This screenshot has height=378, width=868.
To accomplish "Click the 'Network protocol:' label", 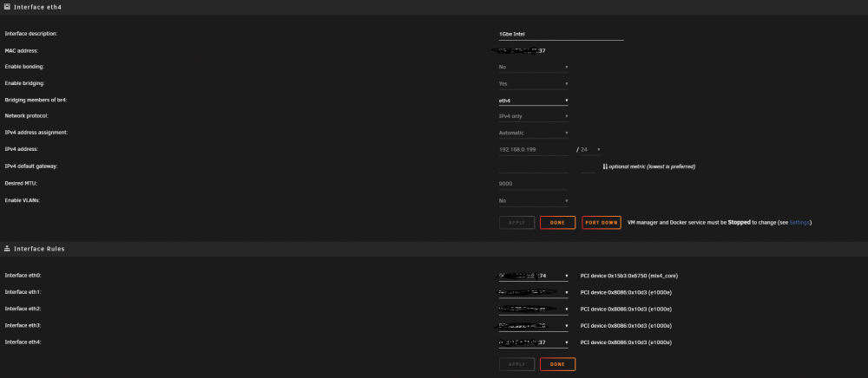I will point(27,116).
